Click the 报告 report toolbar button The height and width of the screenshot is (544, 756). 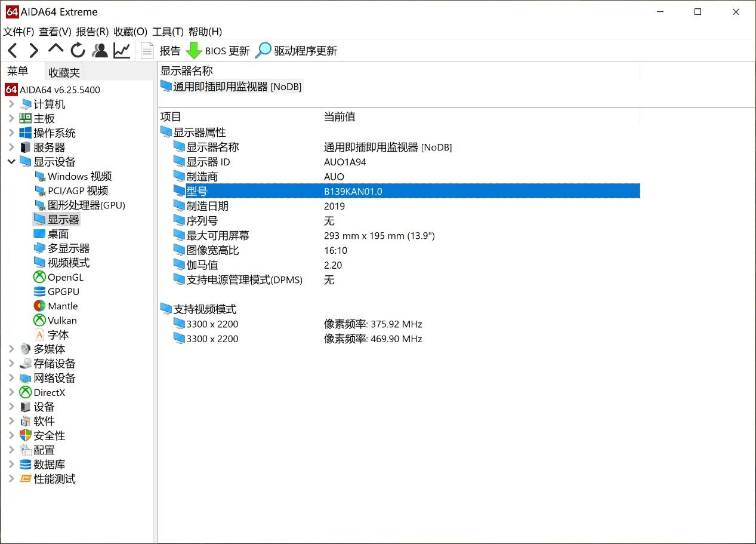coord(161,51)
